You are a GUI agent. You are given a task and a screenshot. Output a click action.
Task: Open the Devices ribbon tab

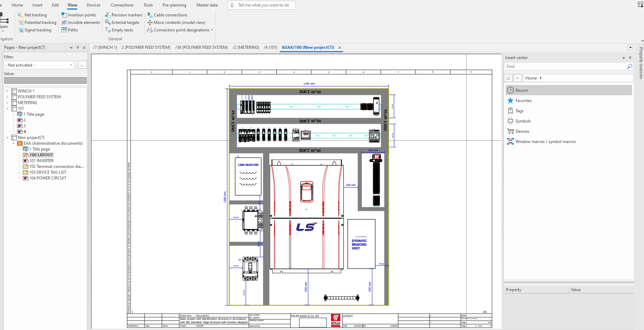(x=93, y=5)
